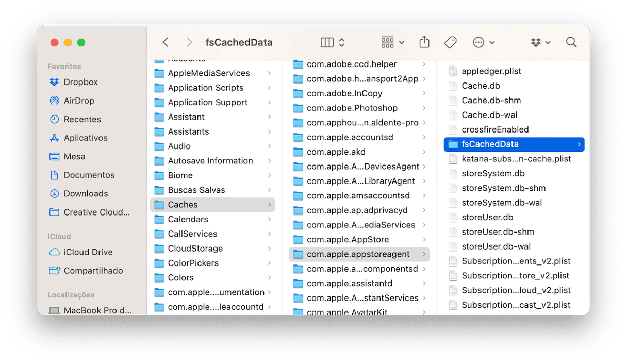
Task: Go back with the left chevron button
Action: [x=165, y=42]
